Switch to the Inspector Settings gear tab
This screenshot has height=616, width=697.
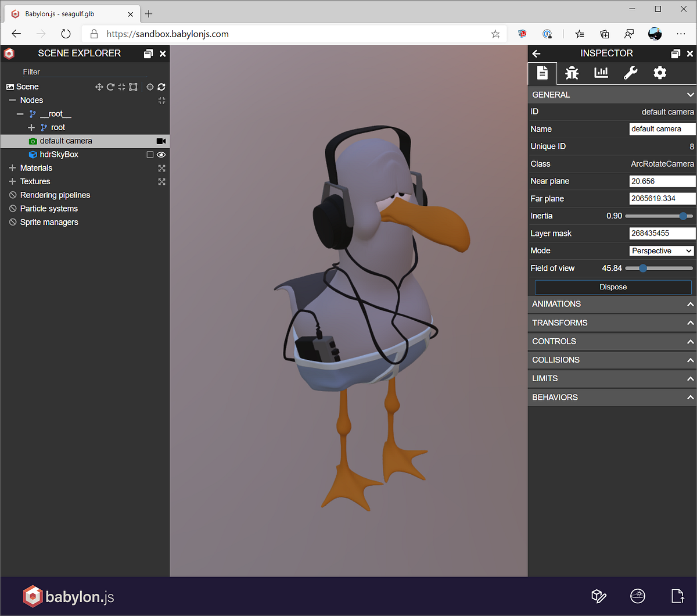point(659,73)
